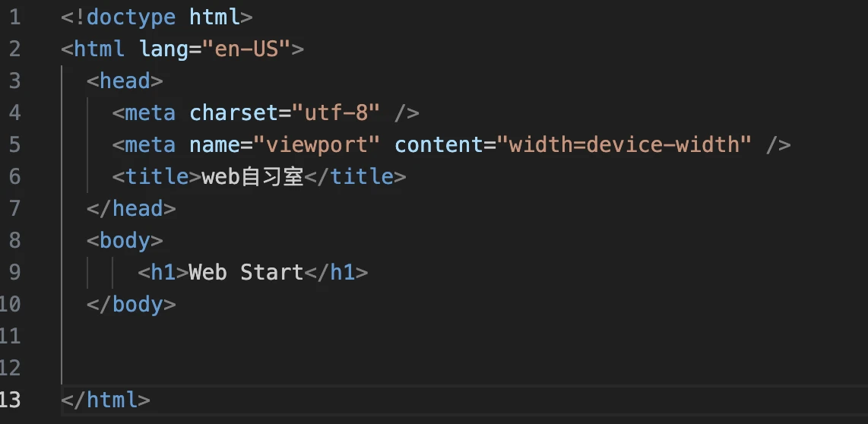Click the web自习室 title text
Viewport: 868px width, 424px height.
pos(252,176)
